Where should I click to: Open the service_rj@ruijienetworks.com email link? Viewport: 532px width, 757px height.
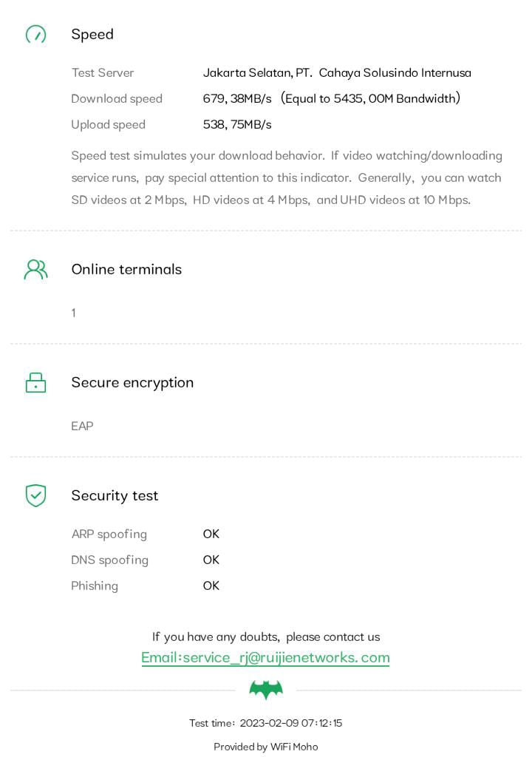[x=265, y=657]
